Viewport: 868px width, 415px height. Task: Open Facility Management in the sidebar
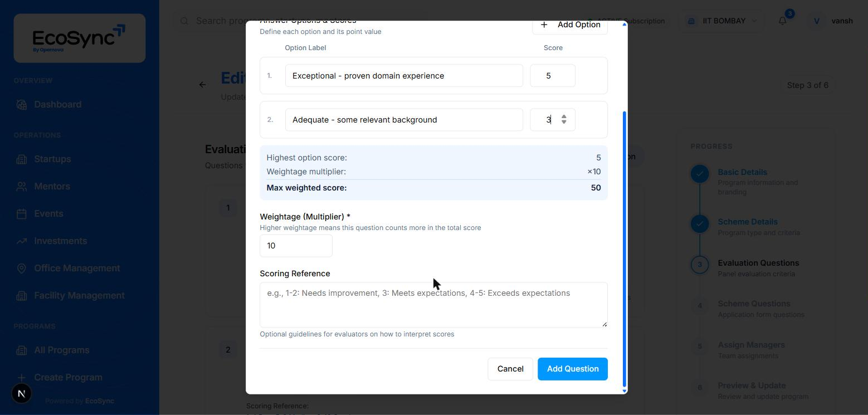(x=79, y=296)
